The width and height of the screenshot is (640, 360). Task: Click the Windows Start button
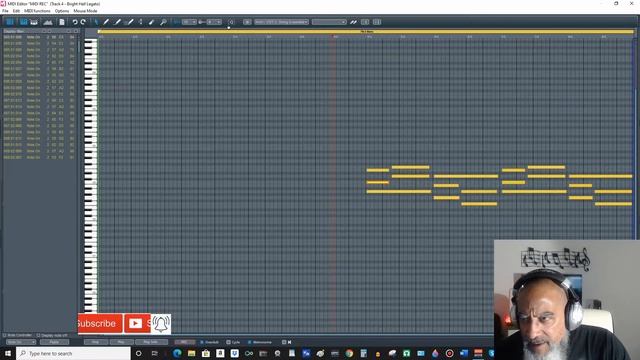pos(8,353)
